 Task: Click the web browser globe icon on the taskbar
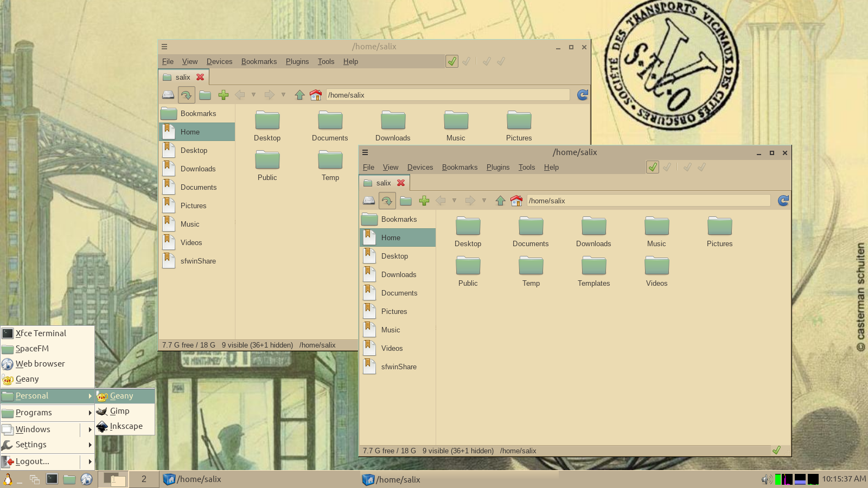coord(86,479)
